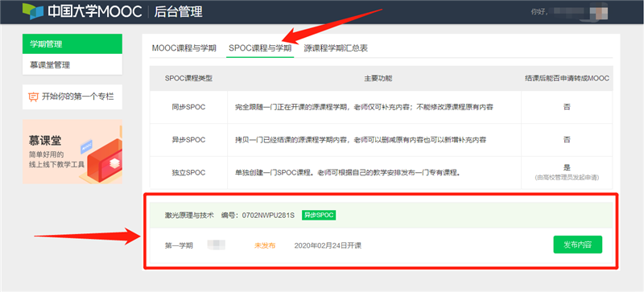Open the 慕课堂 promotional banner
The image size is (644, 292).
tap(72, 151)
